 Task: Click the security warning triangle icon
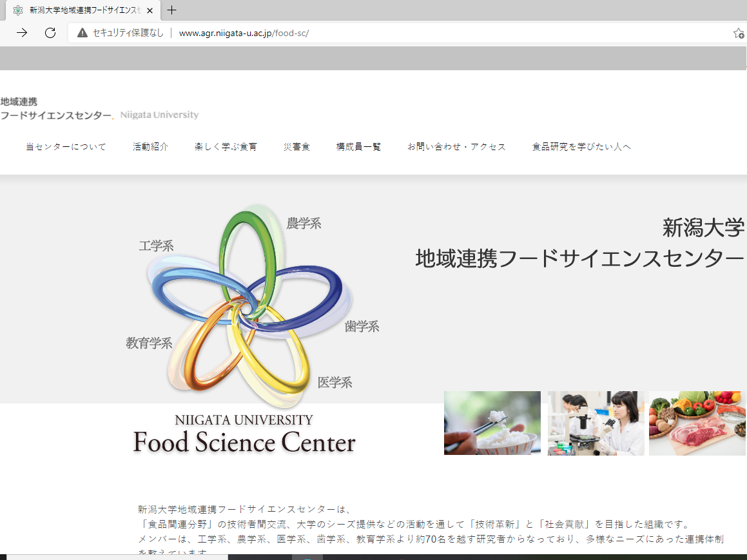pos(82,33)
